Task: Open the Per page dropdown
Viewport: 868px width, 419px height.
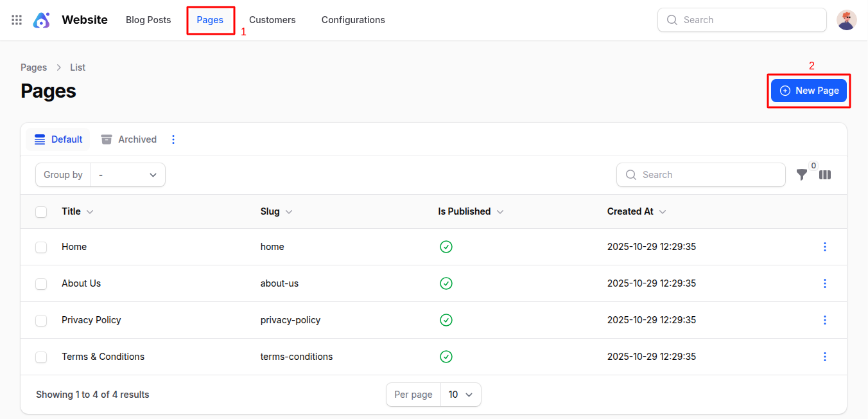Action: pyautogui.click(x=460, y=395)
